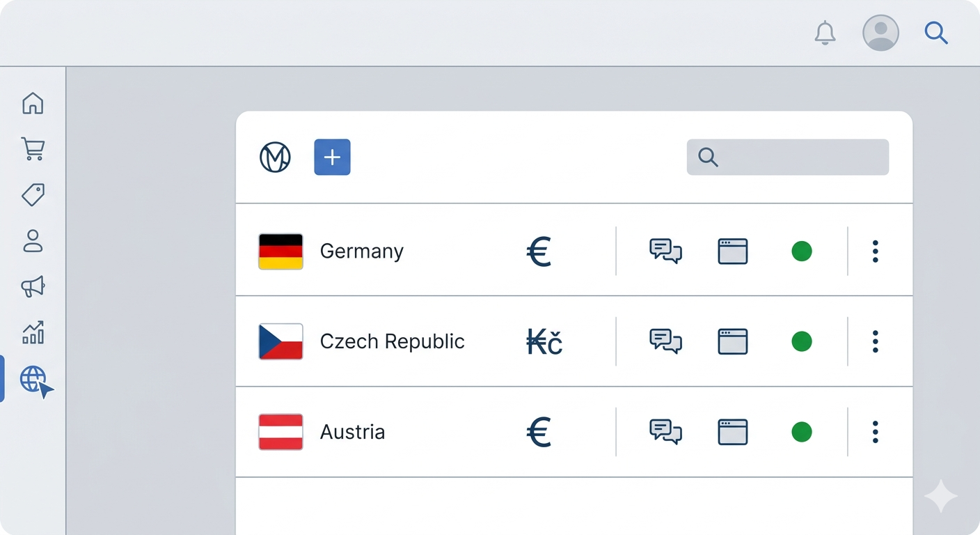Open the analytics bar chart icon
The image size is (980, 535).
(x=33, y=333)
